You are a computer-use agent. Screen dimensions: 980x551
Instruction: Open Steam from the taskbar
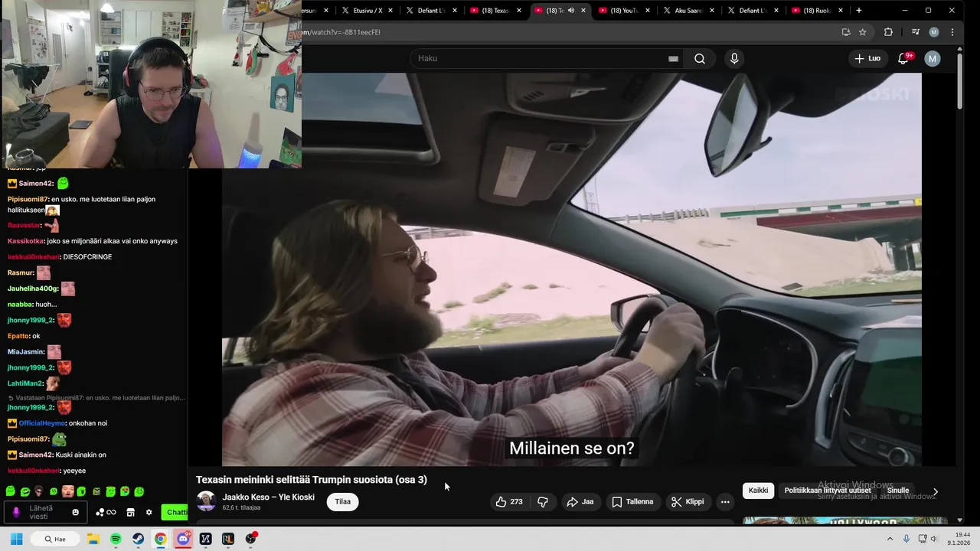coord(138,539)
